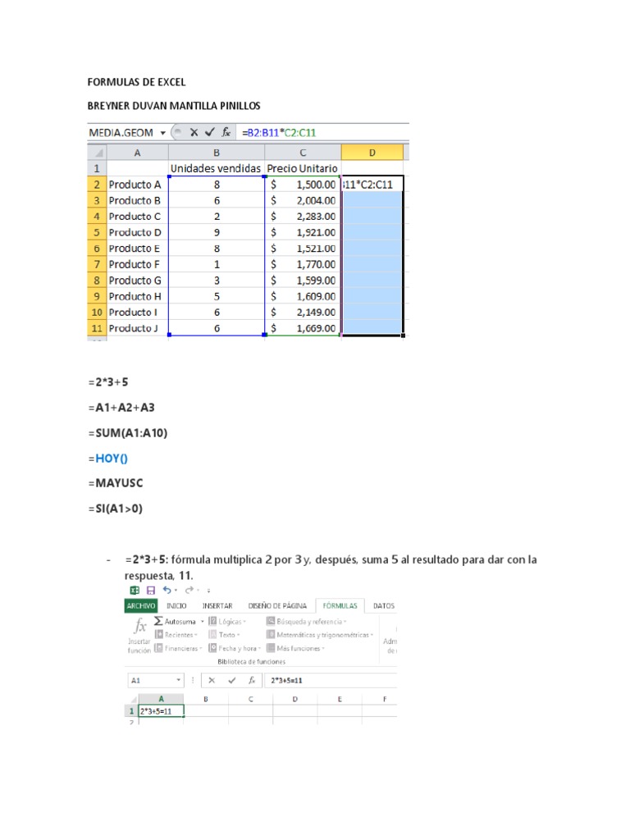The width and height of the screenshot is (630, 840).
Task: Open the Autosuma dropdown arrow
Action: click(x=202, y=622)
